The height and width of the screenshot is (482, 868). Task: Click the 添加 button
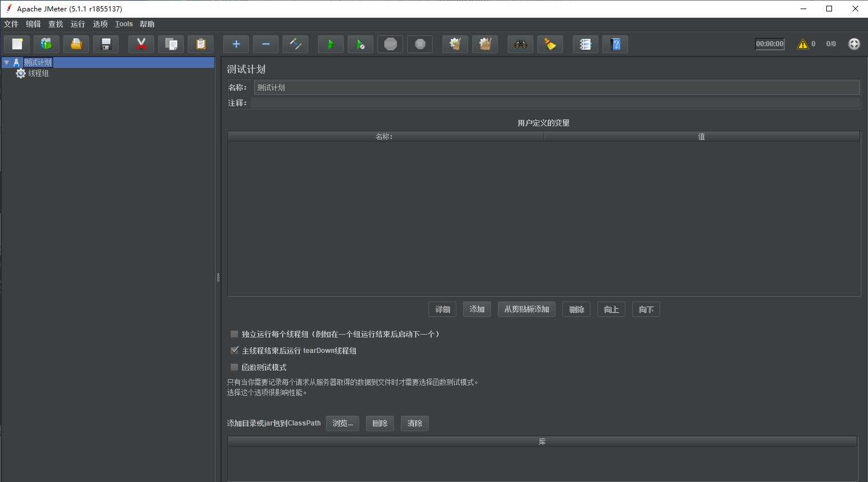click(x=477, y=310)
